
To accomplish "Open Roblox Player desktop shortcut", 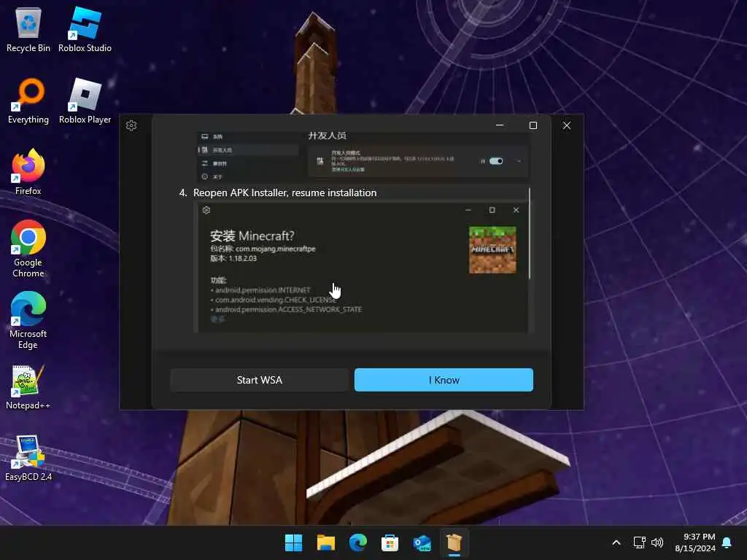I will point(85,101).
